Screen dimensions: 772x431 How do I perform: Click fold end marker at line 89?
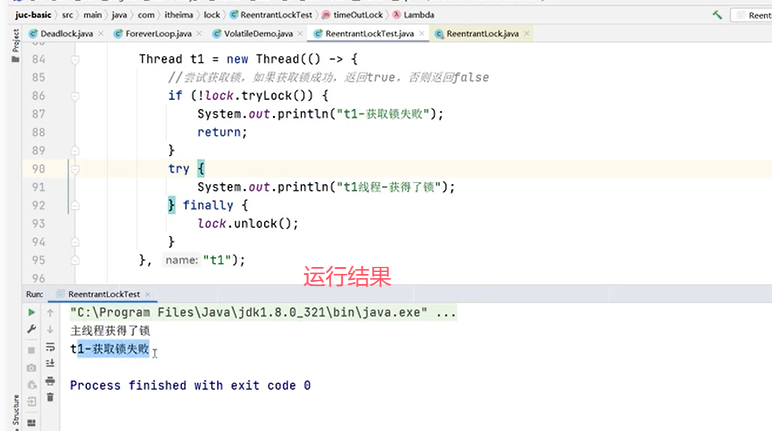click(x=75, y=150)
